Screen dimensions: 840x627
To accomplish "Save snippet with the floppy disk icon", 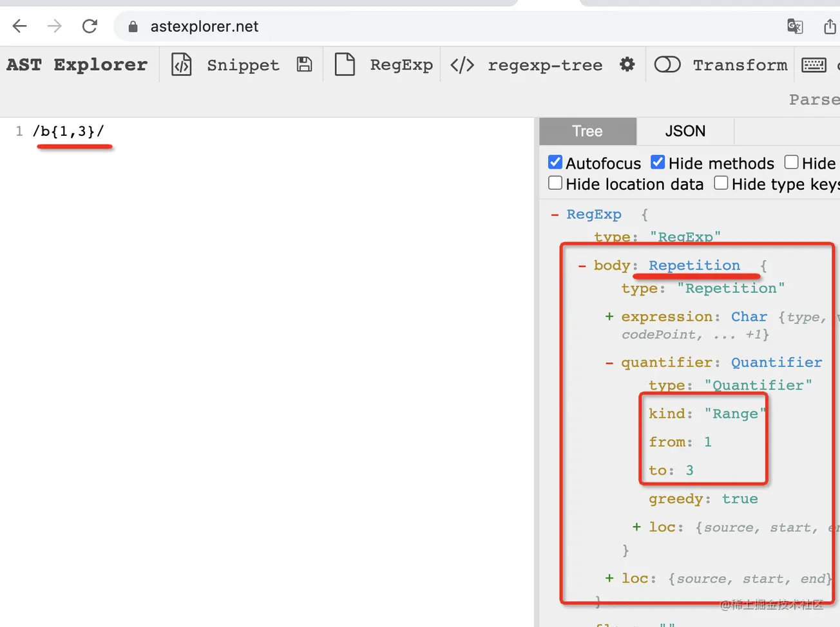I will click(304, 64).
